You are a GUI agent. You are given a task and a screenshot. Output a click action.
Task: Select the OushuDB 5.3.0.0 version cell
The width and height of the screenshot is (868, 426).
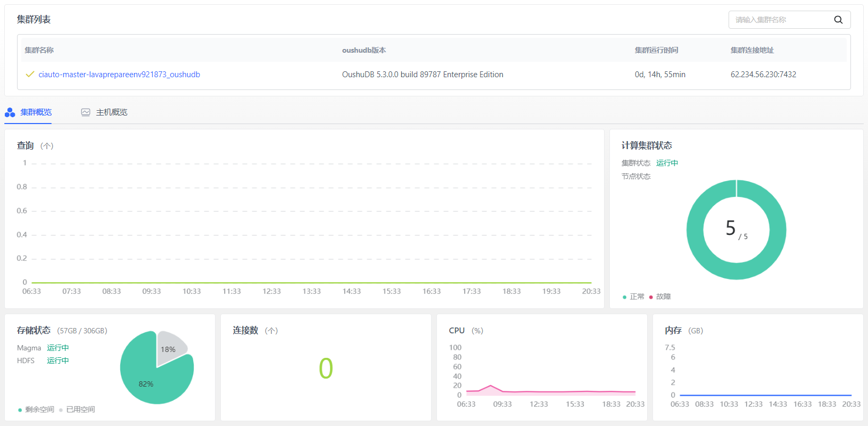tap(423, 75)
